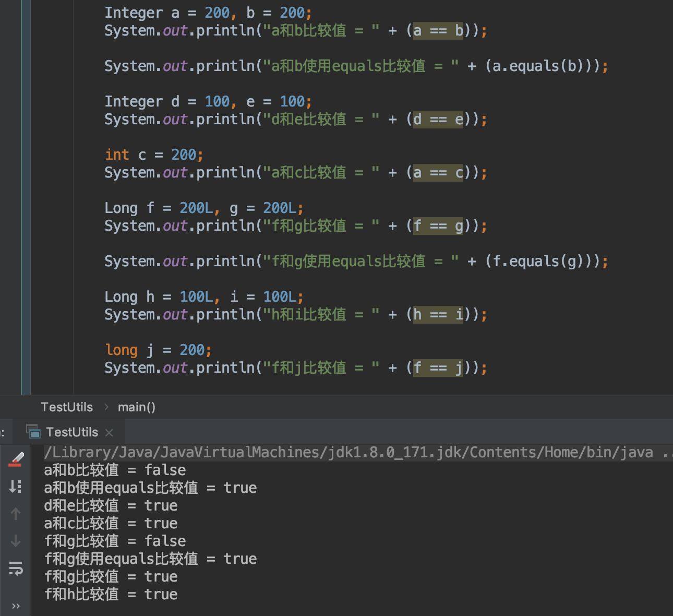Click the highlighted 'f == g' expression

pos(438,226)
